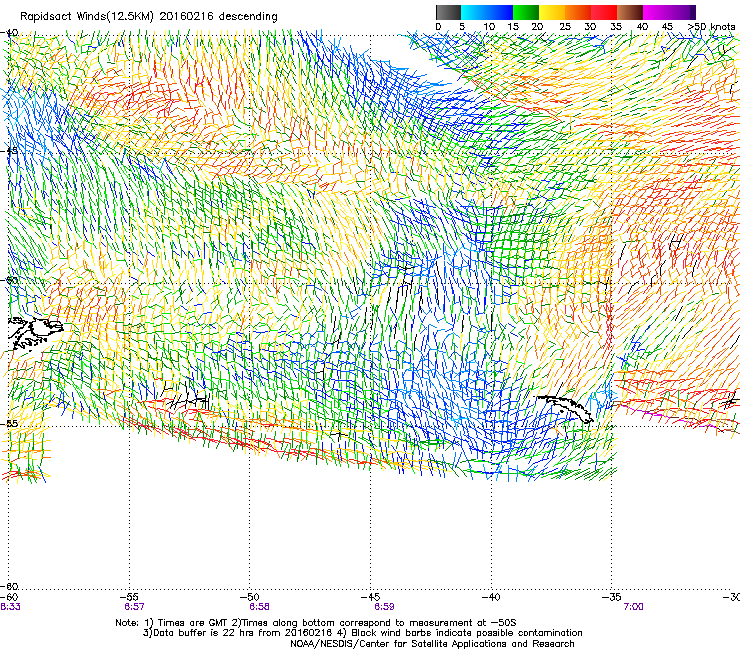Click the purple time stamp below -55 longitude
This screenshot has width=740, height=650.
click(134, 607)
